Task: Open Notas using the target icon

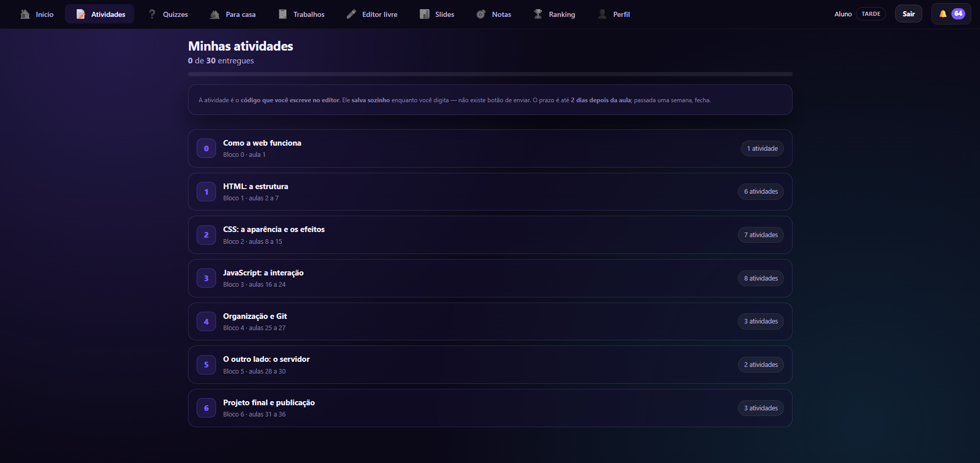Action: (x=481, y=14)
